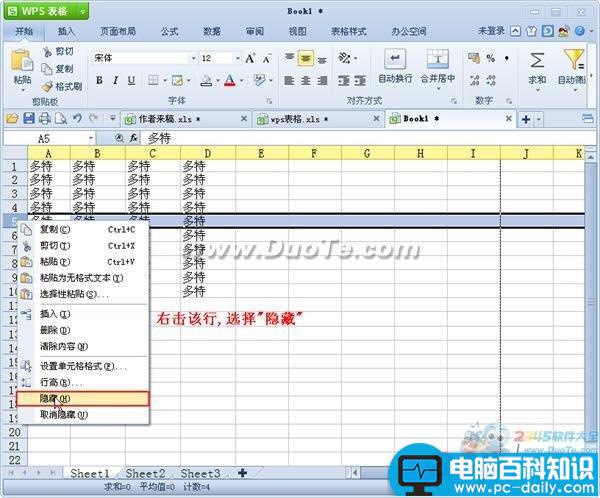600x498 pixels.
Task: Switch to Sheet2 worksheet tab
Action: pos(145,474)
